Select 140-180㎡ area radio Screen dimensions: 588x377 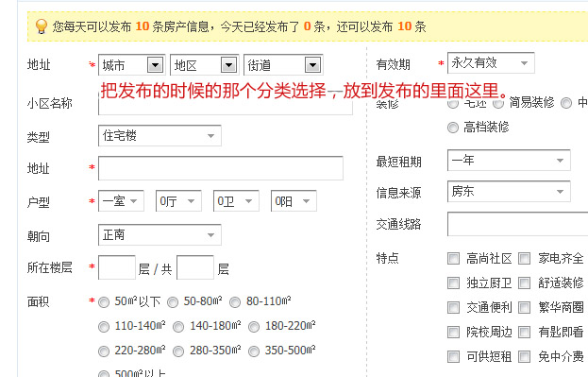(x=178, y=327)
